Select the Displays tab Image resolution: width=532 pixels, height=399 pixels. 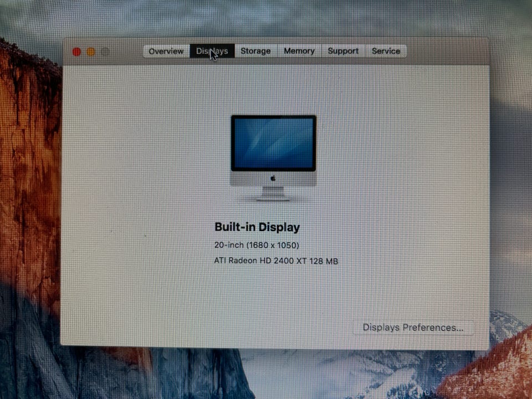tap(212, 51)
